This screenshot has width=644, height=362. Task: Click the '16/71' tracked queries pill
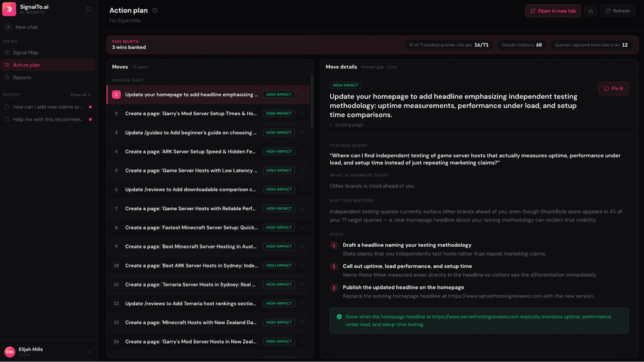click(x=448, y=45)
